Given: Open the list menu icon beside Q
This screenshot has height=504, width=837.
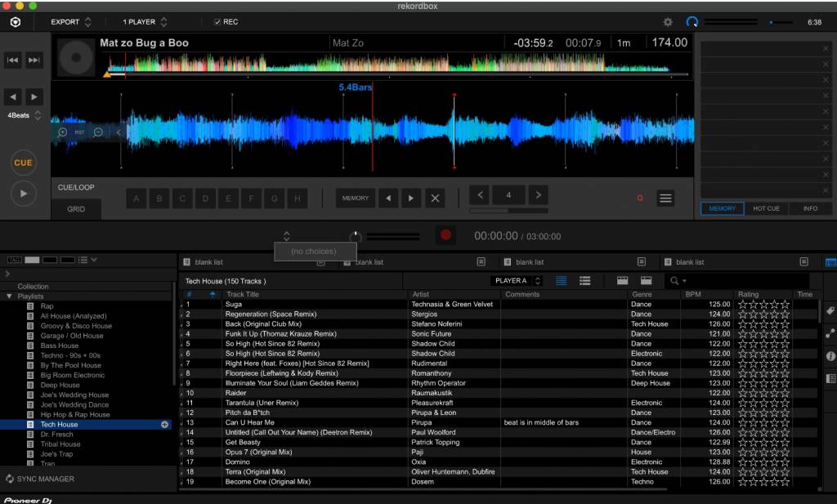Looking at the screenshot, I should (x=665, y=198).
